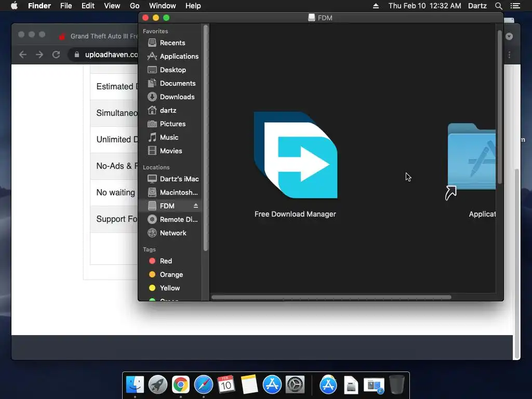Screen dimensions: 532x399
Task: Click the browser profile dropdown arrow
Action: point(509,36)
